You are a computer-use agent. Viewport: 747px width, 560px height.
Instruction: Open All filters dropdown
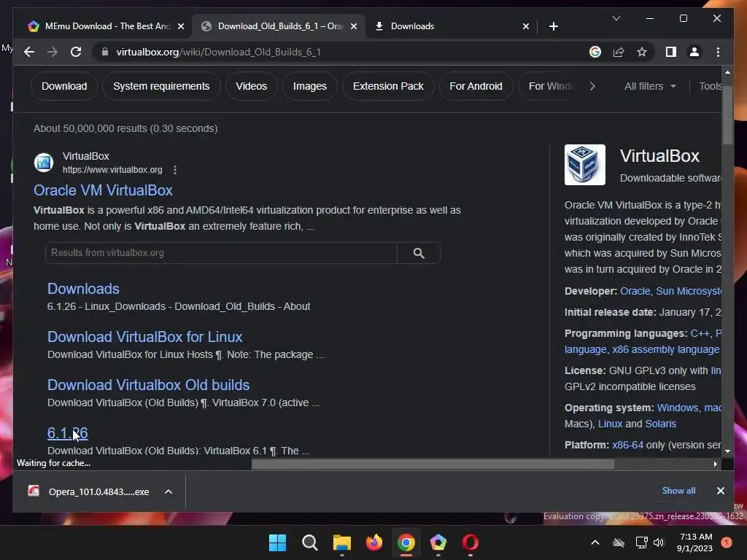tap(650, 86)
